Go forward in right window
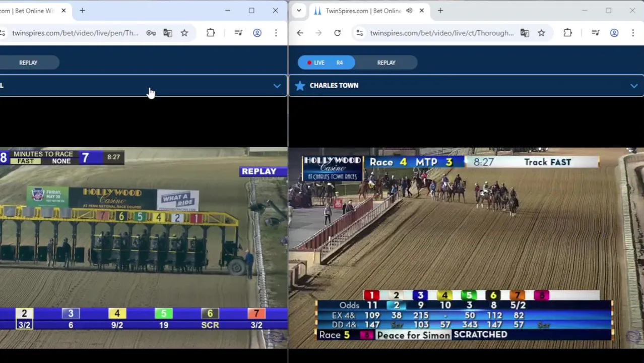 (x=318, y=33)
